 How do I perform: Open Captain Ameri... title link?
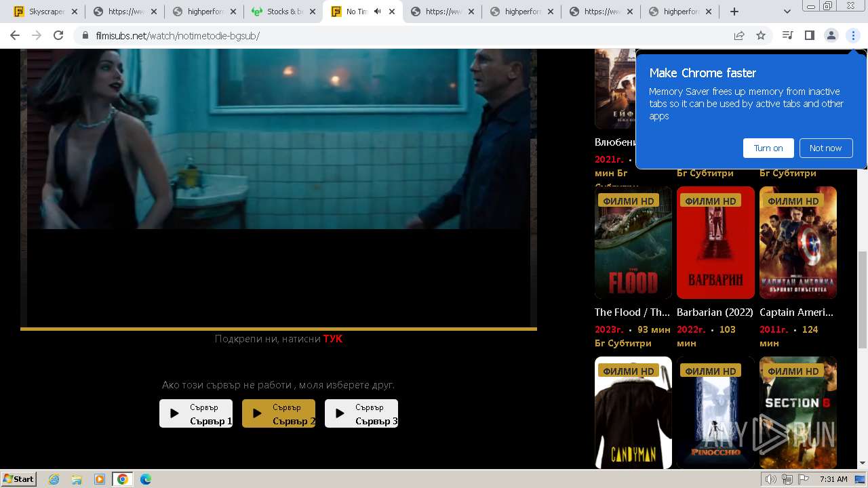[x=796, y=312]
